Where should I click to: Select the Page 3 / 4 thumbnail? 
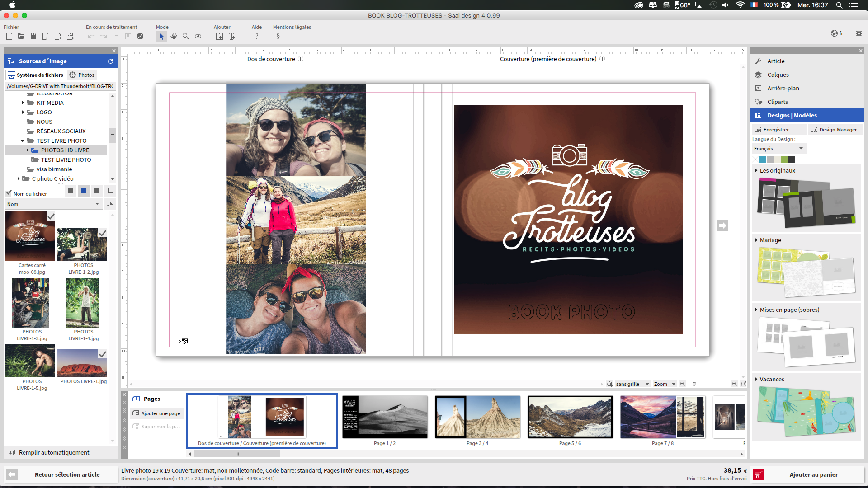(477, 417)
